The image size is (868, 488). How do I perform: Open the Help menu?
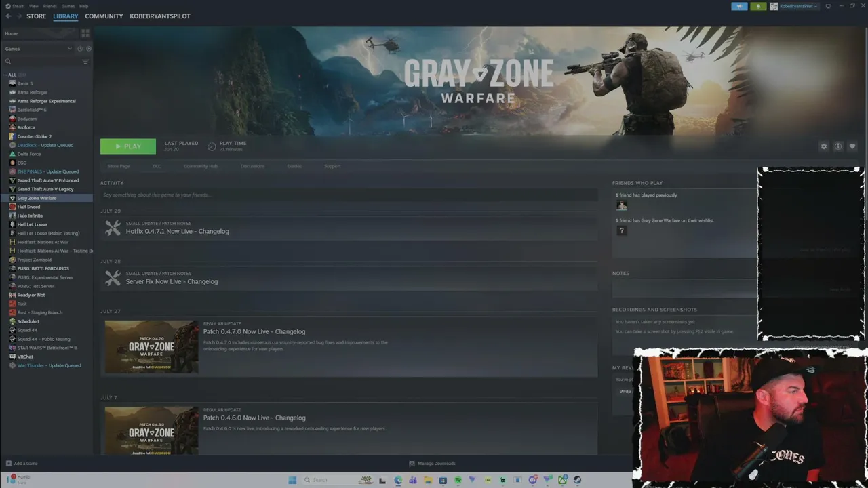(84, 6)
